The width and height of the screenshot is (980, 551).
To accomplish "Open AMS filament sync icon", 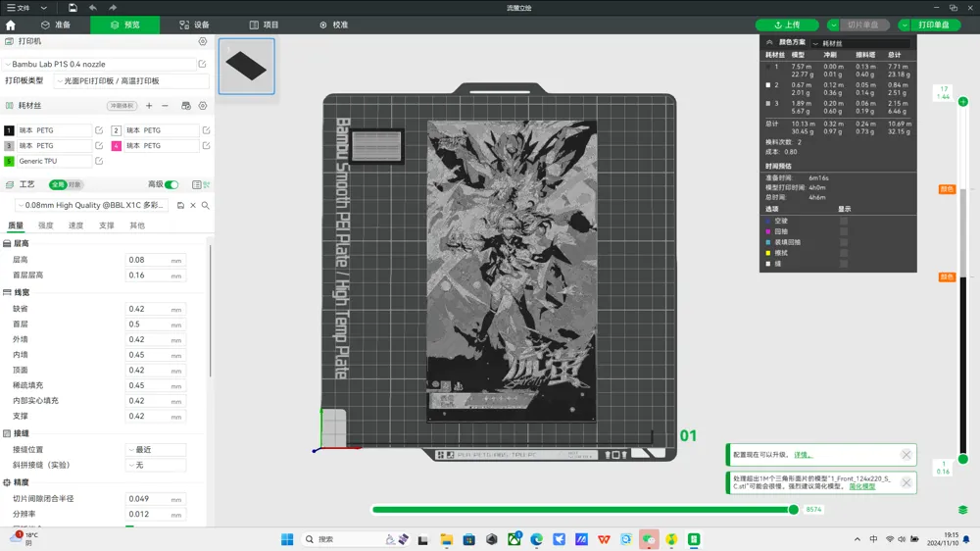I will pyautogui.click(x=185, y=106).
